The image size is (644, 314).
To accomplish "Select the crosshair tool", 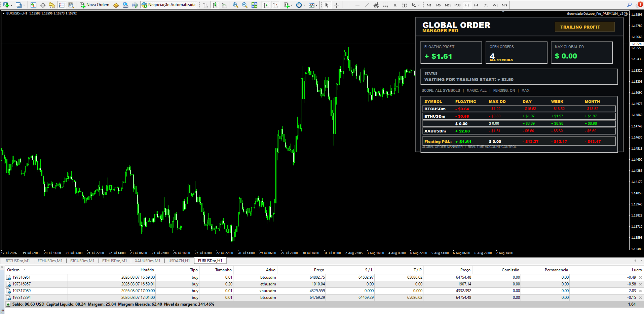I will (336, 5).
